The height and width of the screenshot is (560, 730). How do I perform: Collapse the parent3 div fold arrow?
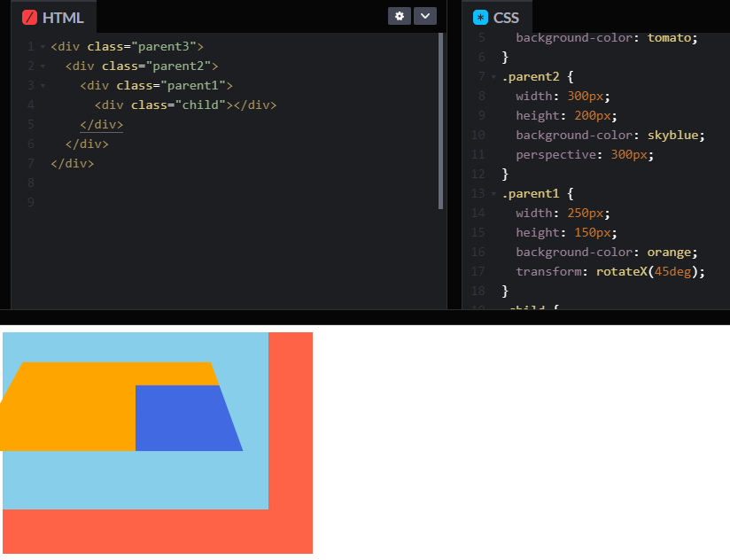[43, 47]
